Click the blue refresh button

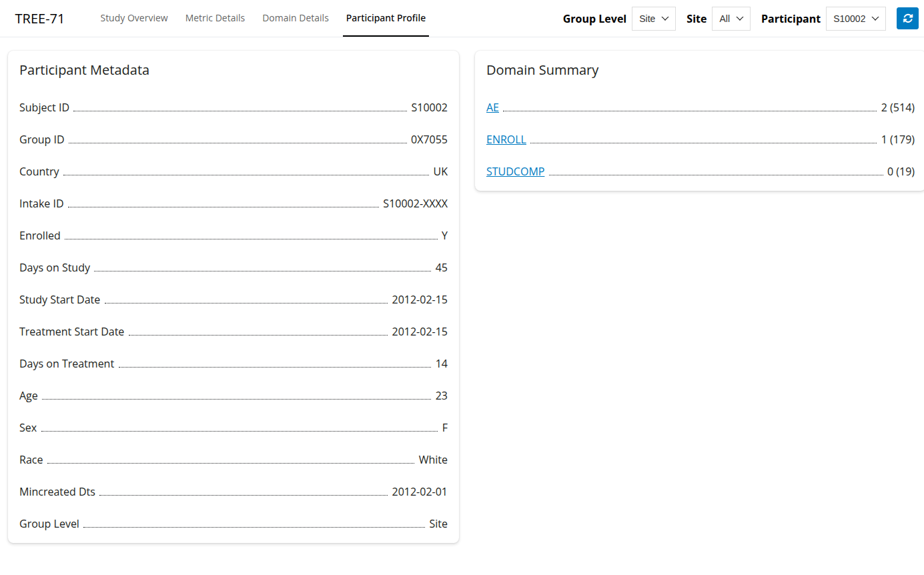pos(907,19)
